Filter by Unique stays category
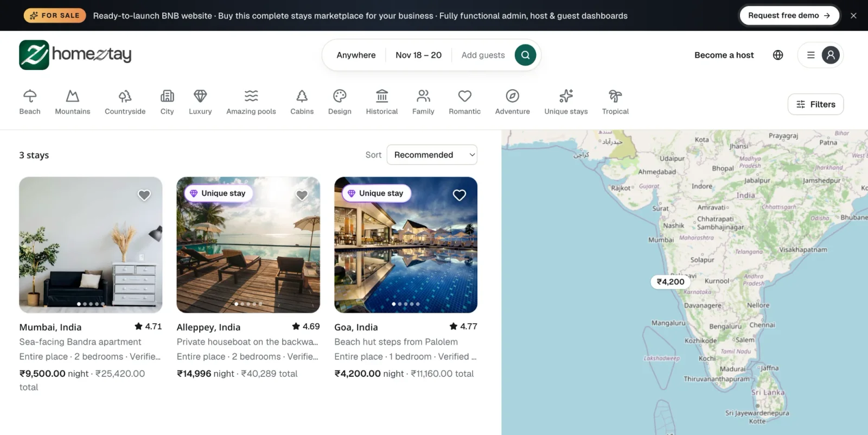The height and width of the screenshot is (435, 868). [x=566, y=102]
